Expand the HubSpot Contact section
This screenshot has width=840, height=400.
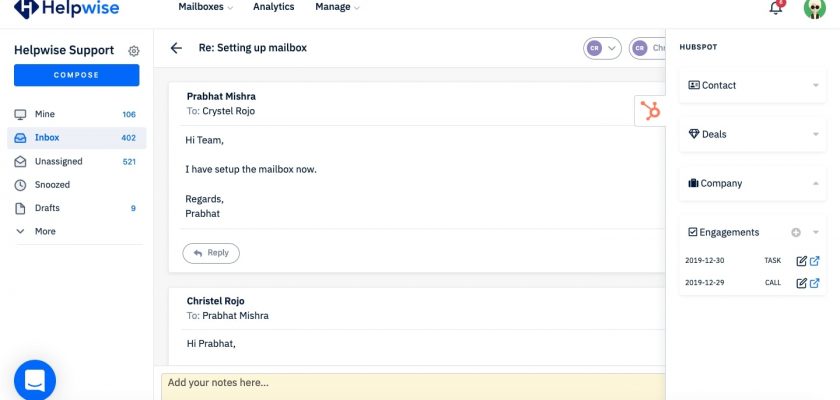point(753,85)
